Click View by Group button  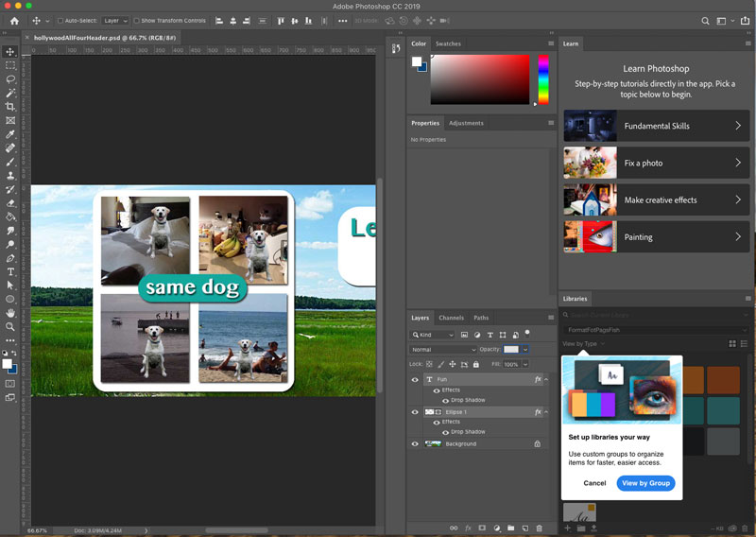pyautogui.click(x=645, y=483)
